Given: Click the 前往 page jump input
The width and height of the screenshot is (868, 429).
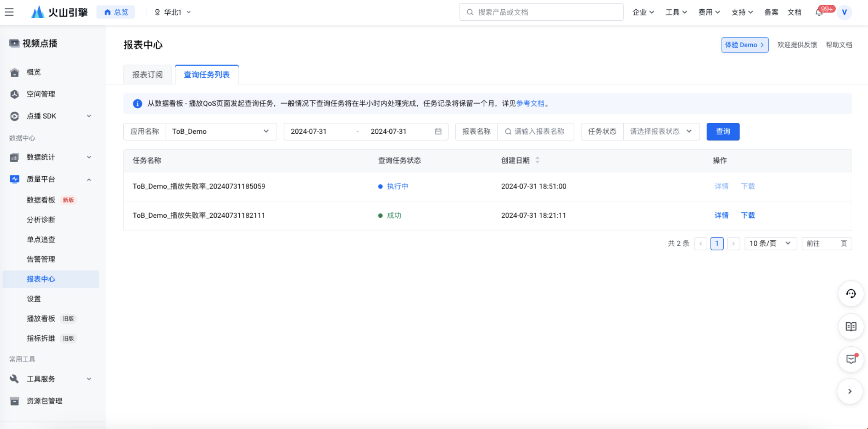Looking at the screenshot, I should tap(826, 243).
